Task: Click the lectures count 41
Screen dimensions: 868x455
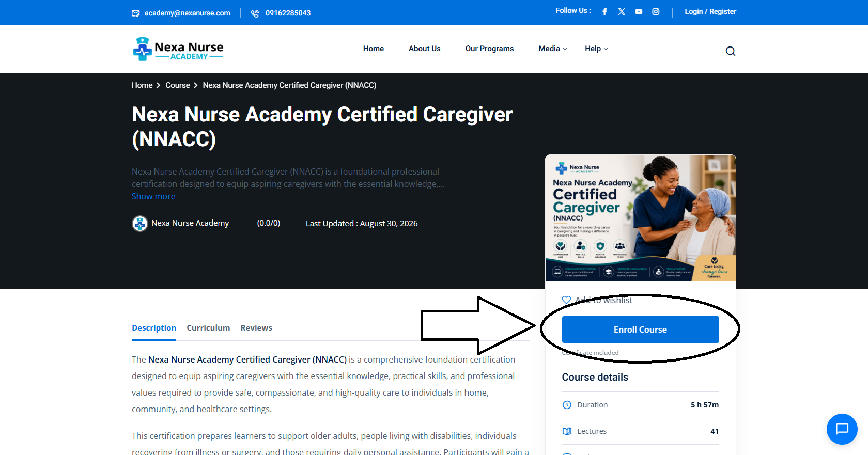Action: pyautogui.click(x=715, y=431)
